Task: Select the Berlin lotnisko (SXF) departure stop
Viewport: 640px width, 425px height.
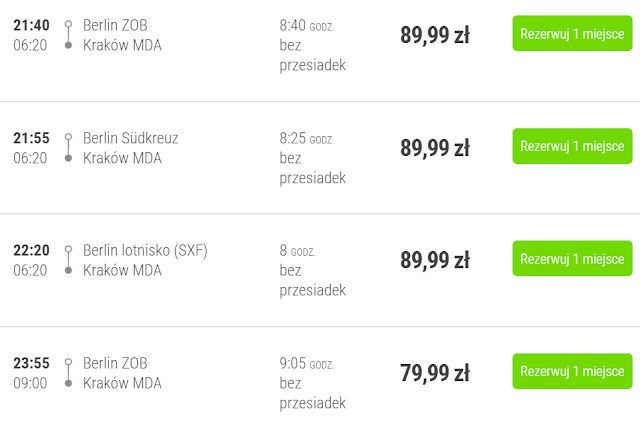Action: (x=146, y=250)
